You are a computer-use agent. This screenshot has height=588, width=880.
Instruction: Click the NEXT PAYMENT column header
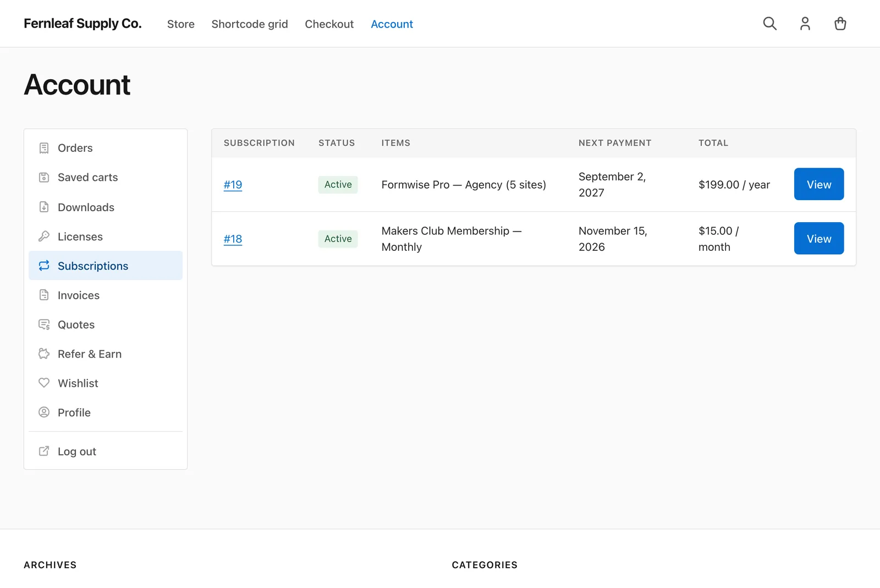pyautogui.click(x=615, y=143)
